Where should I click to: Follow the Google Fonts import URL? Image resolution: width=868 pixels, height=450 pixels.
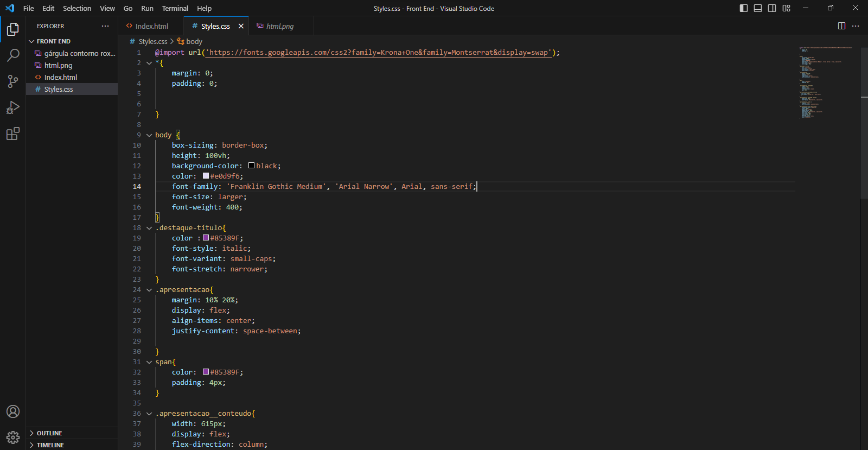pyautogui.click(x=379, y=53)
